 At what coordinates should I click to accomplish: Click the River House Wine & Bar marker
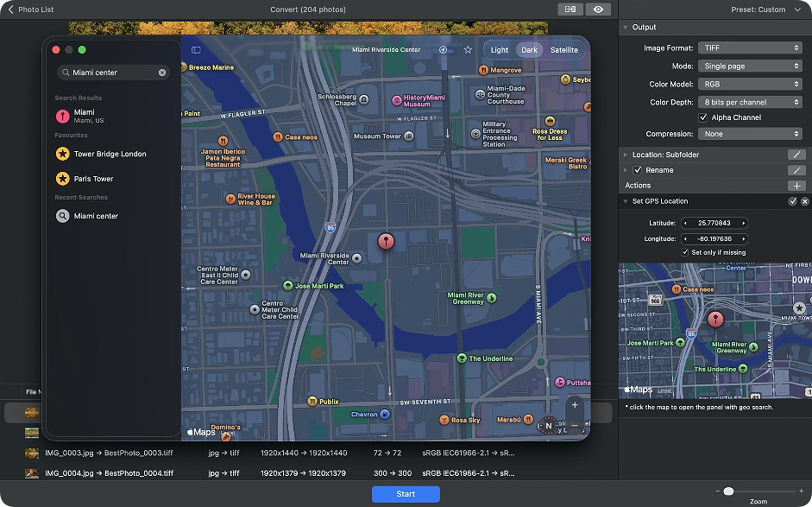pos(230,199)
